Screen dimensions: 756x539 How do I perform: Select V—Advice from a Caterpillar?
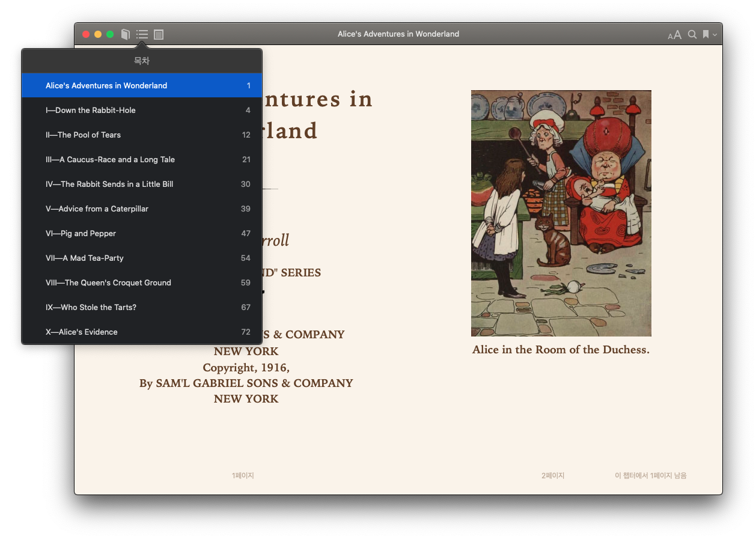tap(142, 209)
